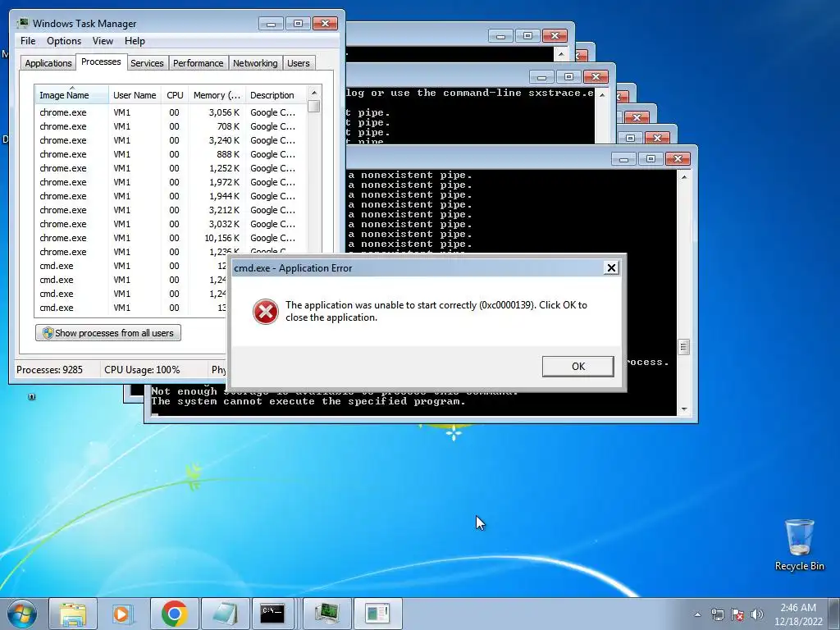Viewport: 840px width, 630px height.
Task: Open the Action Center flag icon
Action: tap(737, 614)
